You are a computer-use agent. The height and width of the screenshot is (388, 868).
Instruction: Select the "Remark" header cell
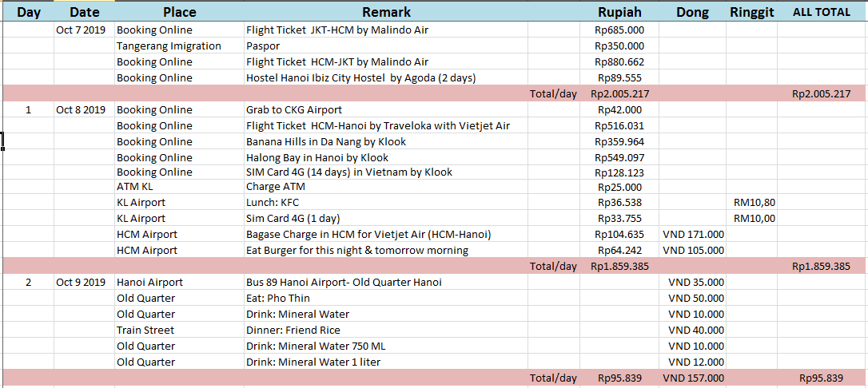pos(386,12)
